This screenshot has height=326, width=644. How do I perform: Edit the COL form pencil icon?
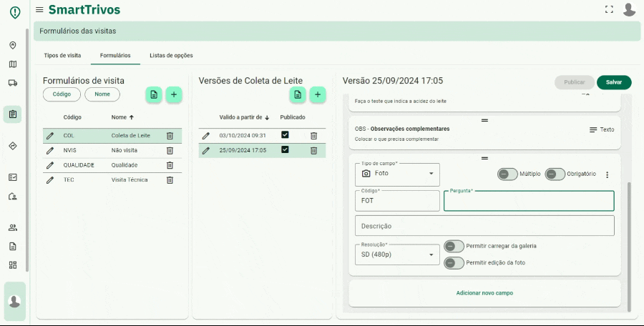50,136
